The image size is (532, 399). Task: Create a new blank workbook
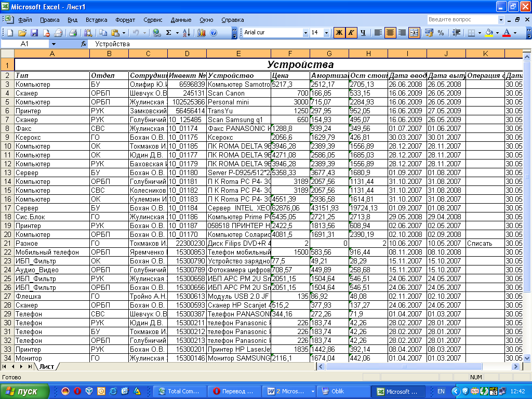tap(10, 33)
